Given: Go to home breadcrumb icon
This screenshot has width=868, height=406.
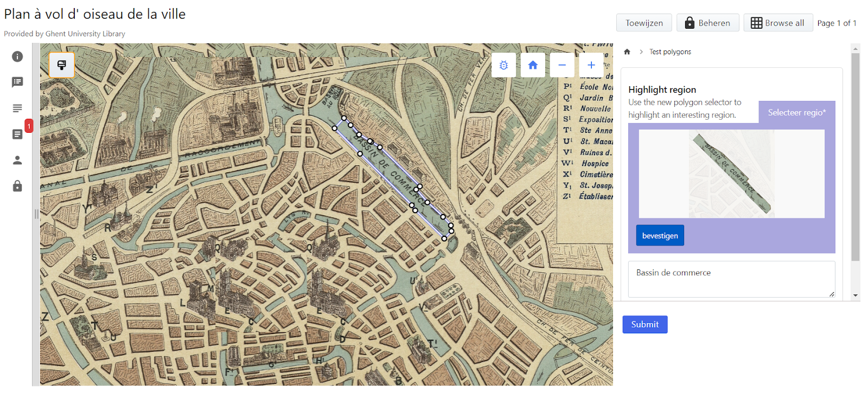Looking at the screenshot, I should [x=627, y=51].
